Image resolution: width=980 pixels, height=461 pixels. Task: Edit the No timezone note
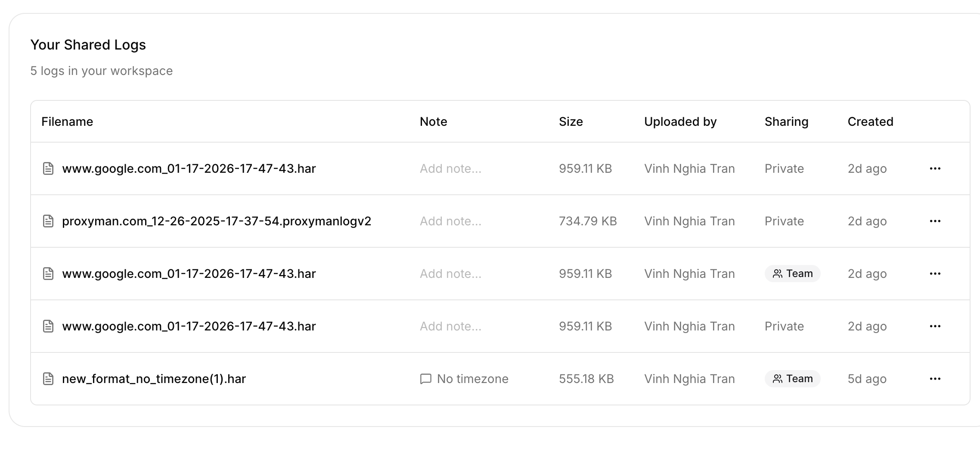click(x=472, y=379)
